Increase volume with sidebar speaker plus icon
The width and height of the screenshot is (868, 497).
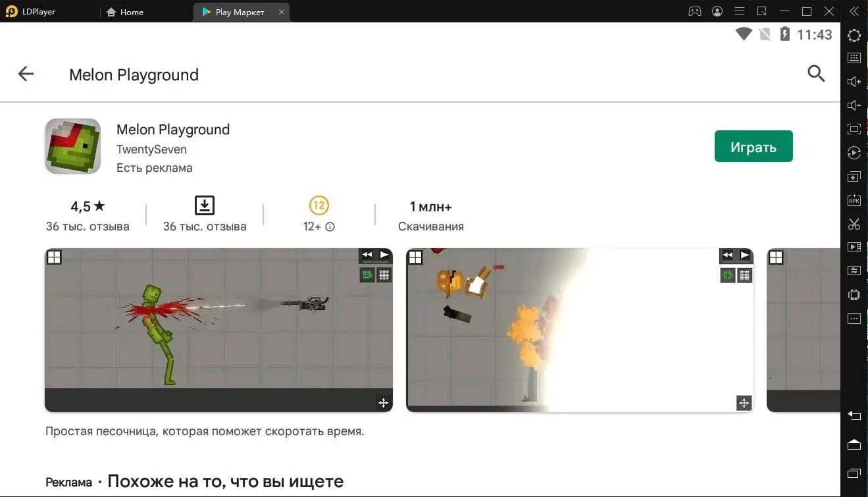pyautogui.click(x=854, y=82)
